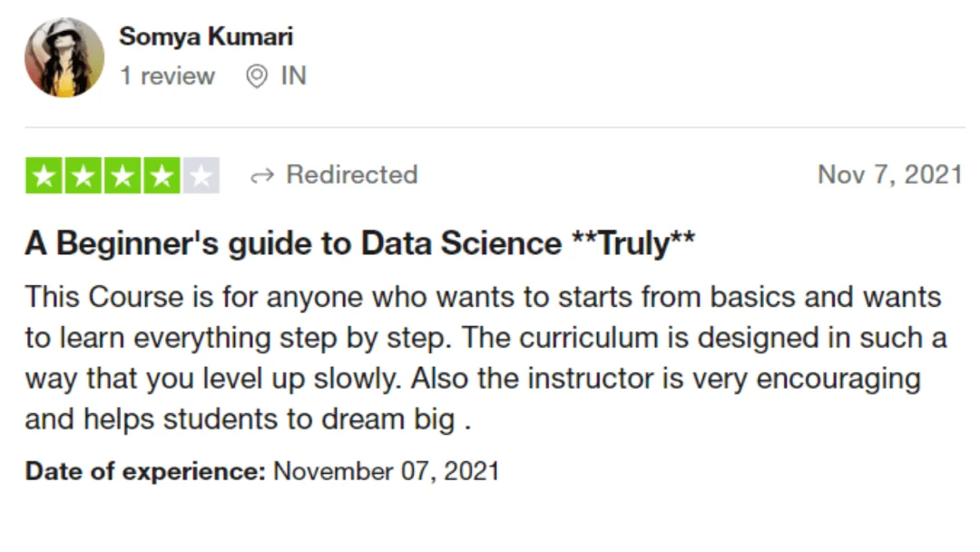Open the Somya Kumari reviewer name link
The width and height of the screenshot is (980, 552).
click(206, 36)
